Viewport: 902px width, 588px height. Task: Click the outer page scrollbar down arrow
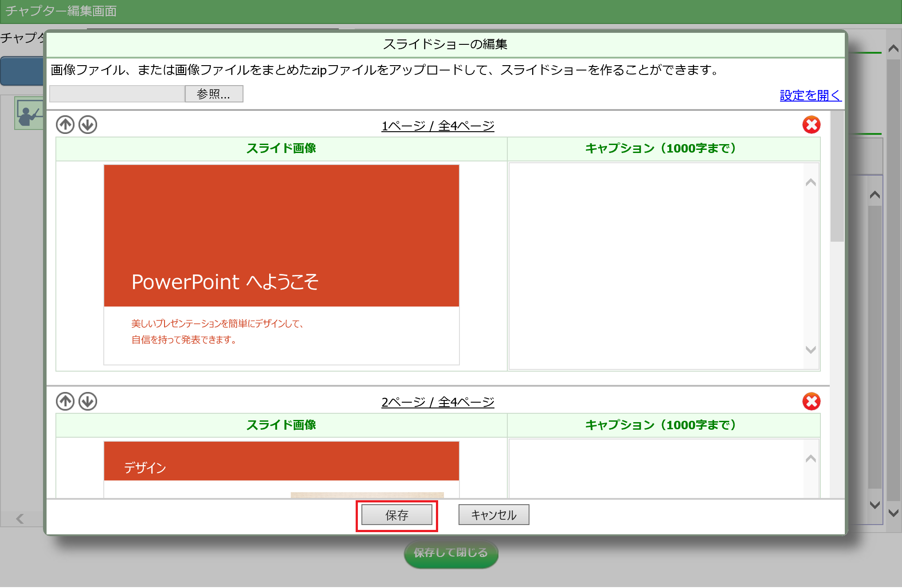pos(894,513)
